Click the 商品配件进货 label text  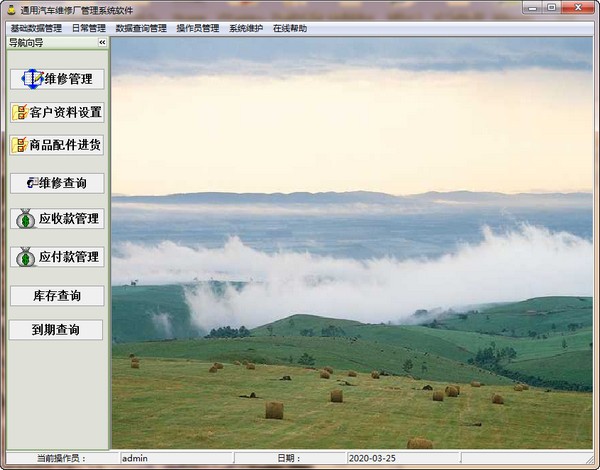(65, 145)
